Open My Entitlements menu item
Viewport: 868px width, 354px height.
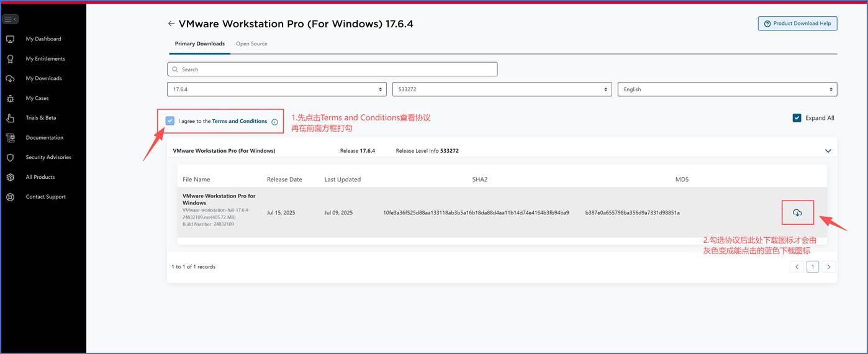(x=45, y=59)
